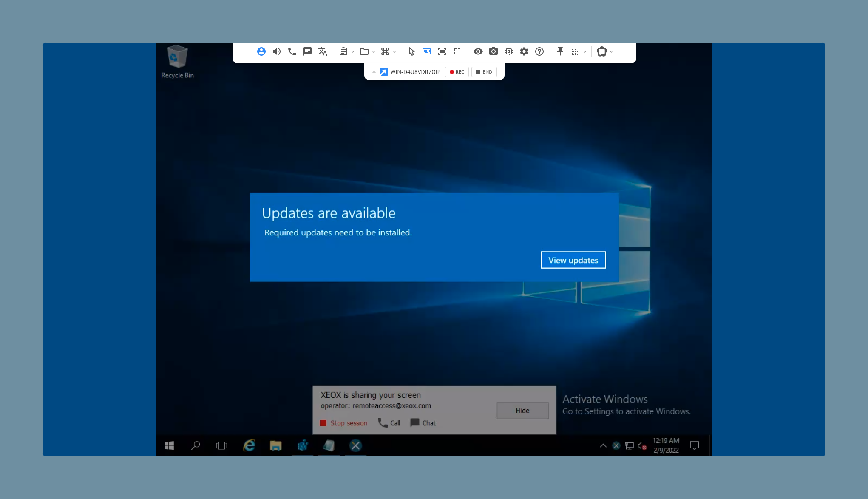The height and width of the screenshot is (499, 868).
Task: Select the mouse cursor pointer tool
Action: pyautogui.click(x=411, y=51)
